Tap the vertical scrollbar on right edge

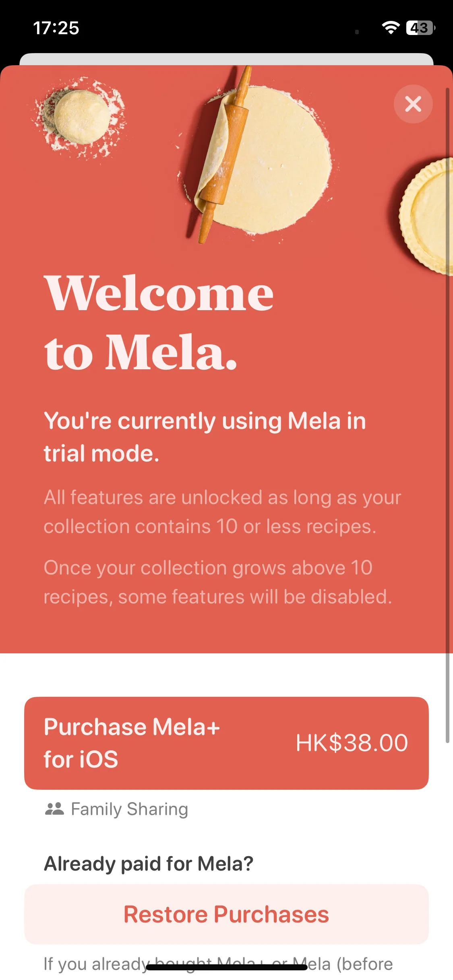(447, 414)
